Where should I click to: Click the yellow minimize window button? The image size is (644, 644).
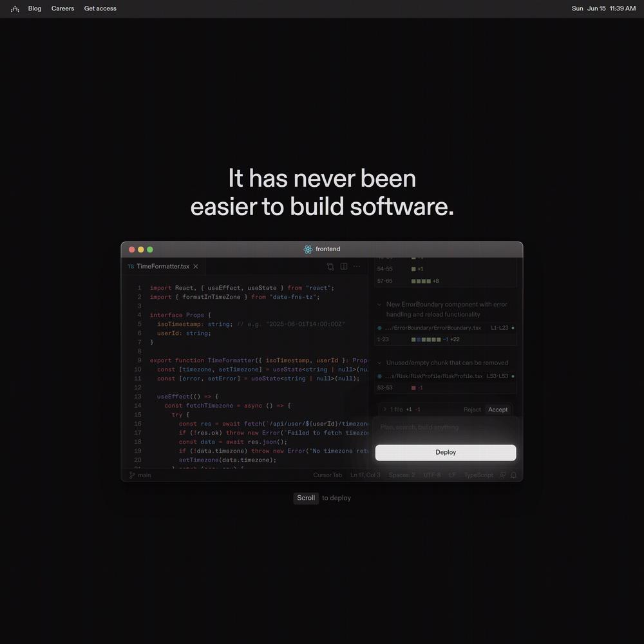(x=141, y=249)
